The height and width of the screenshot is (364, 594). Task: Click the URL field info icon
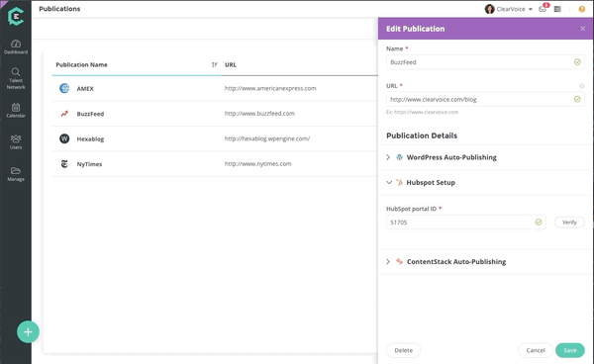click(581, 86)
